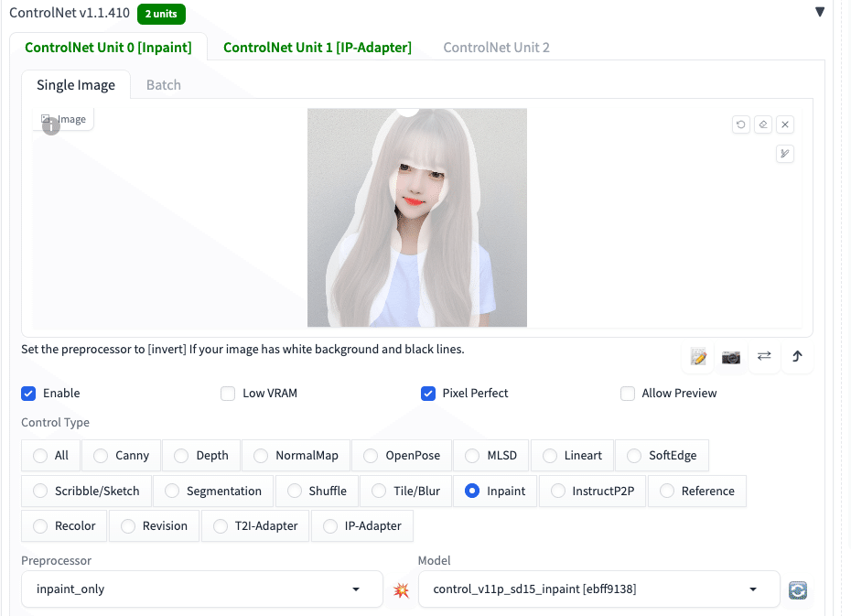Select the IP-Adapter control type
Screen dimensions: 851x616
pos(362,526)
